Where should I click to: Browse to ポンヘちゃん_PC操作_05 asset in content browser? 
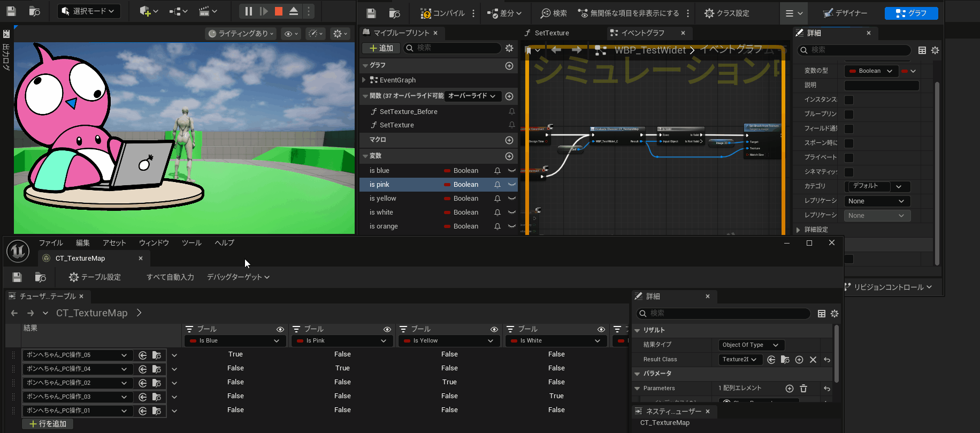pos(157,355)
